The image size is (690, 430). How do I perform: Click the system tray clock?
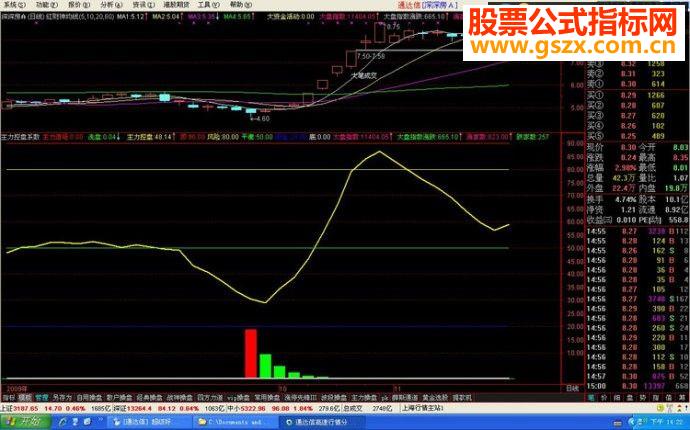coord(668,423)
